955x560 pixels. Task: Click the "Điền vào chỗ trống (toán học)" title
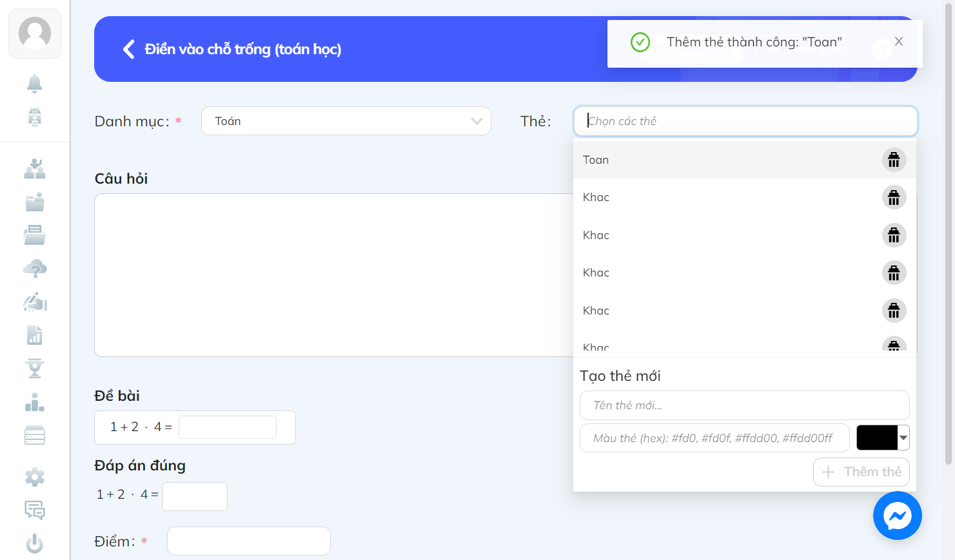[x=243, y=50]
